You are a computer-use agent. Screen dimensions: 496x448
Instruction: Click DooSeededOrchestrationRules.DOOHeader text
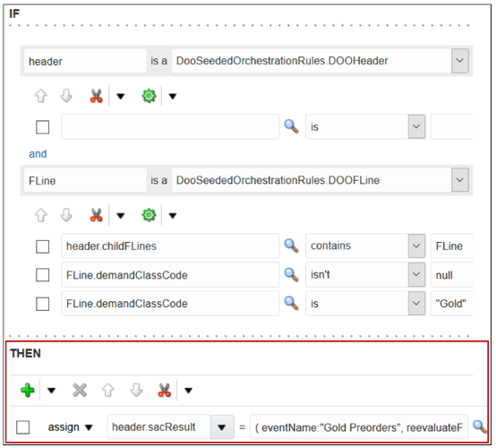282,61
